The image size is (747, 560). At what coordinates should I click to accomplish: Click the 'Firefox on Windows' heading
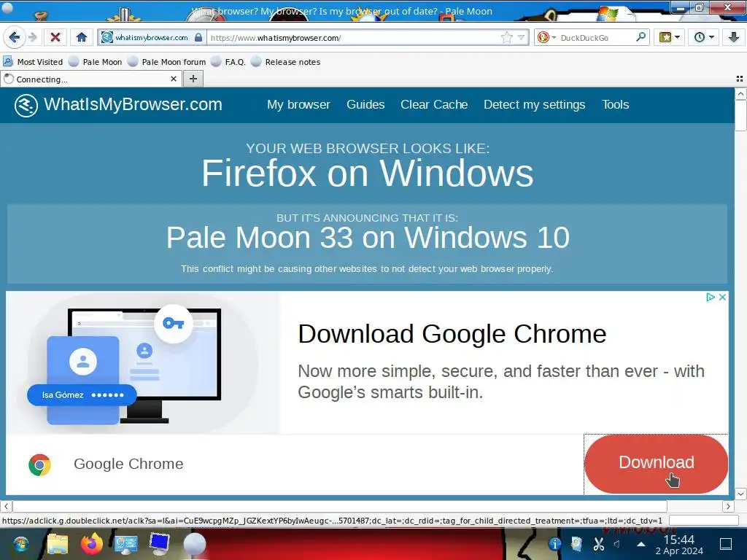click(368, 173)
